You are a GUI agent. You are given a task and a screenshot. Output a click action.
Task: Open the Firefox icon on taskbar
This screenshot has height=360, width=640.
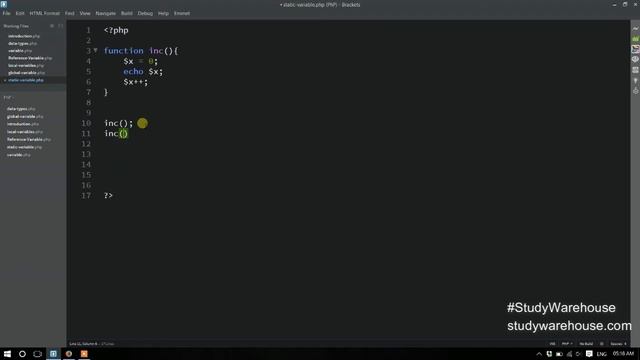(x=69, y=354)
